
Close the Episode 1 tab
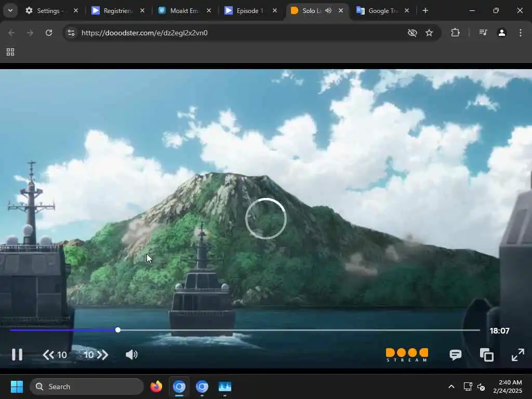coord(275,10)
